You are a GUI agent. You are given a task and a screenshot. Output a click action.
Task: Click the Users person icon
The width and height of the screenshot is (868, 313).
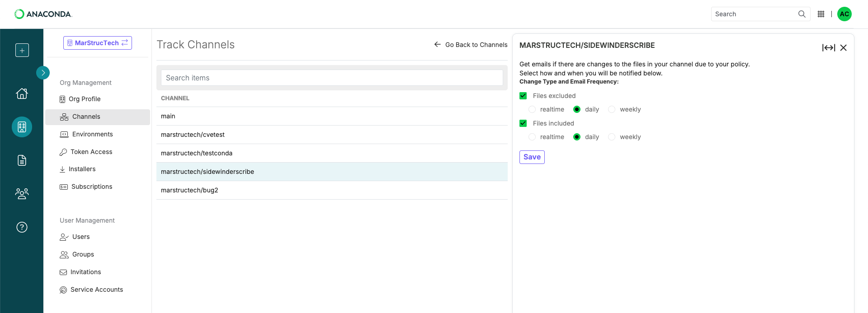pyautogui.click(x=64, y=237)
